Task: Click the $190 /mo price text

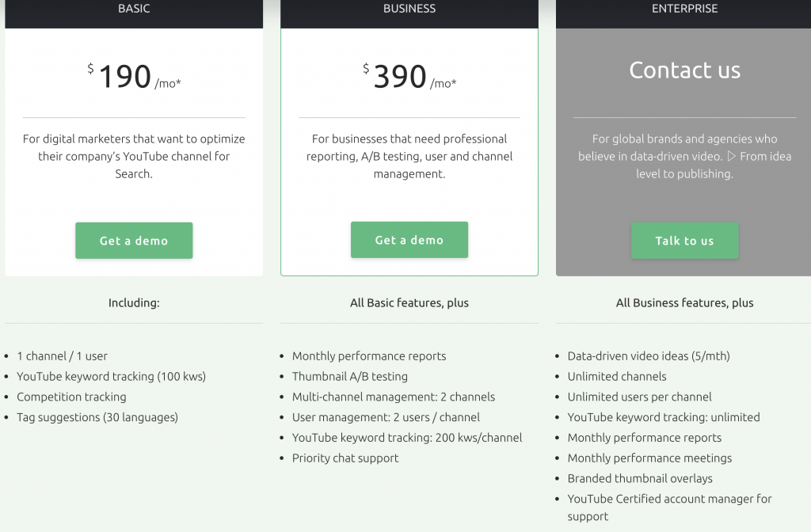Action: 134,77
